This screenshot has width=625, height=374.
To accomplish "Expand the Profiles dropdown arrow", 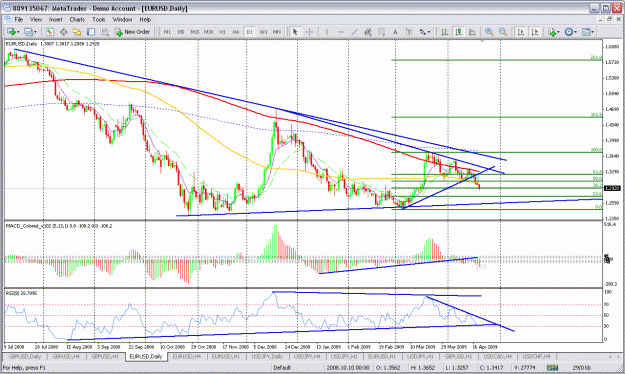I will [35, 32].
